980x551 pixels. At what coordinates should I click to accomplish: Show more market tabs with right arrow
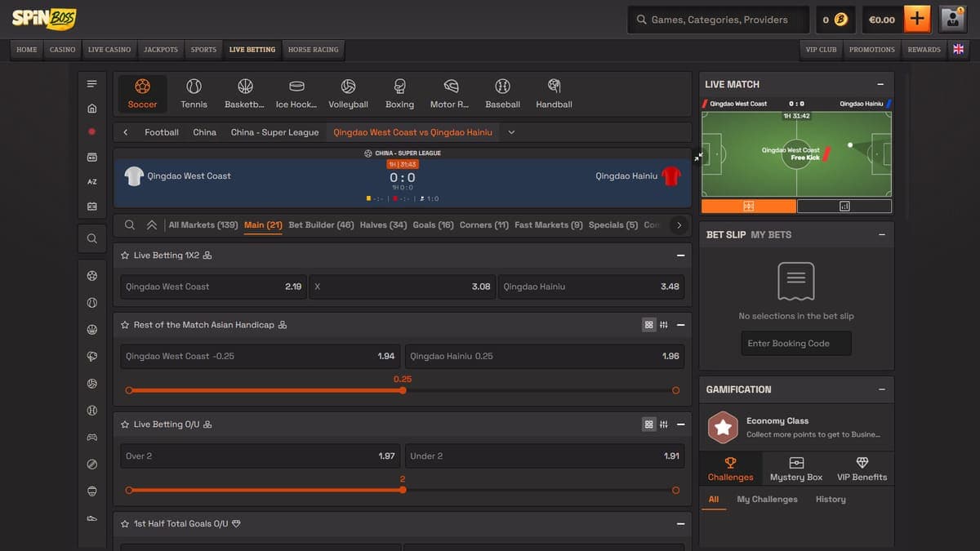click(x=679, y=225)
